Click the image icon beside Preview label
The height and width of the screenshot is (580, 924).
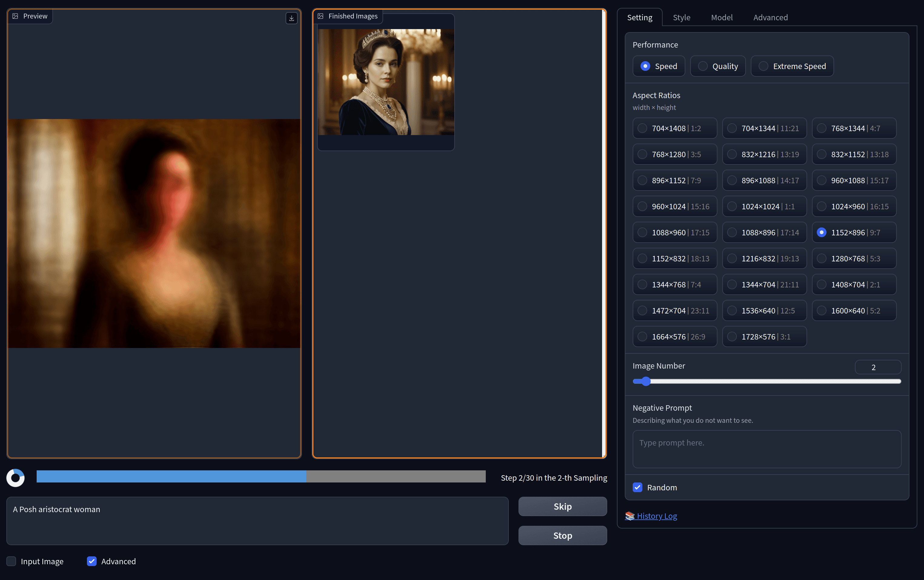click(x=16, y=16)
